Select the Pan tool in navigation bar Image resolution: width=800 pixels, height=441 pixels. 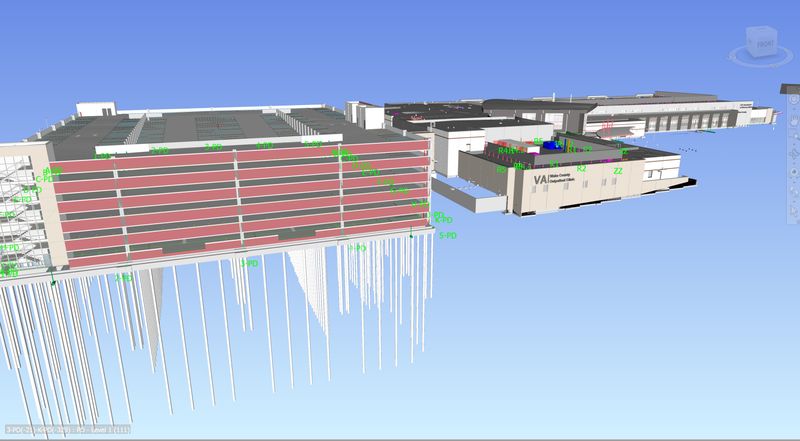794,121
